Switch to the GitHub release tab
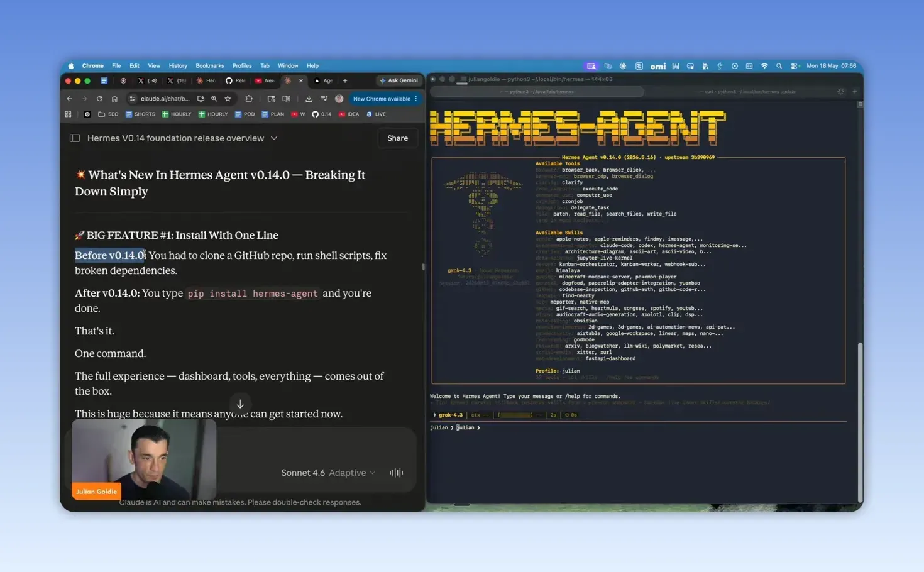Image resolution: width=924 pixels, height=572 pixels. 236,80
